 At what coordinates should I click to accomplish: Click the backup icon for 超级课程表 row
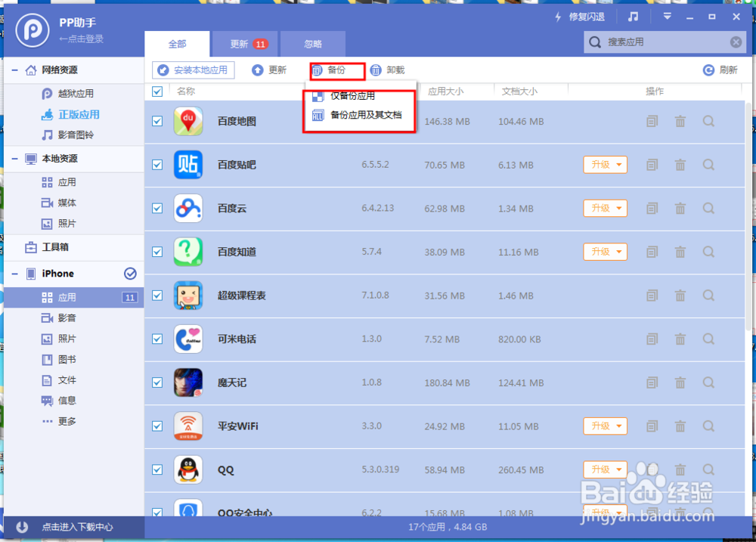click(652, 296)
